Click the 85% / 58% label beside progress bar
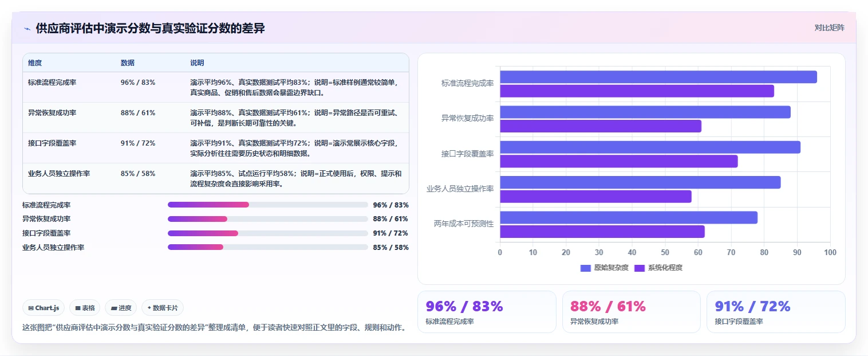 [x=390, y=248]
